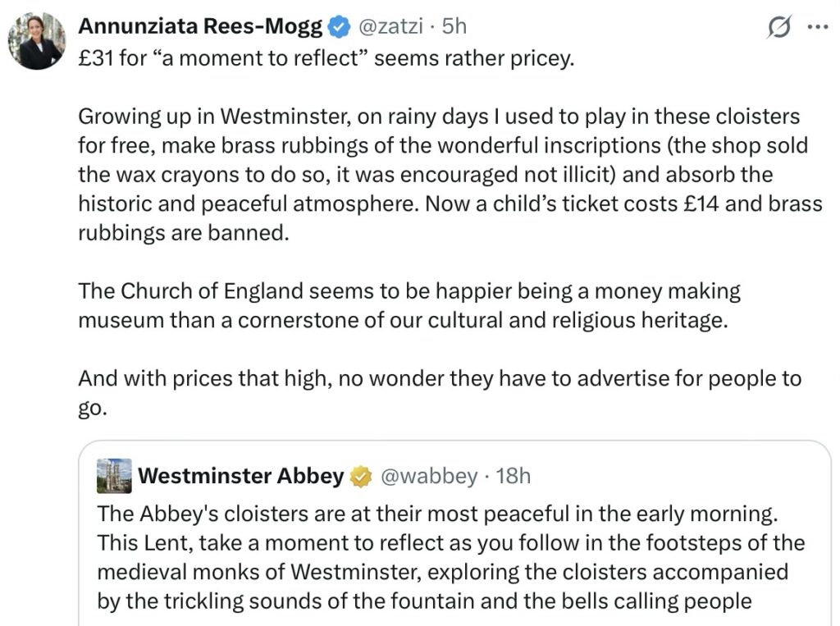Open the Westminster Abbey account name
Viewport: 840px width, 626px height.
coord(240,476)
